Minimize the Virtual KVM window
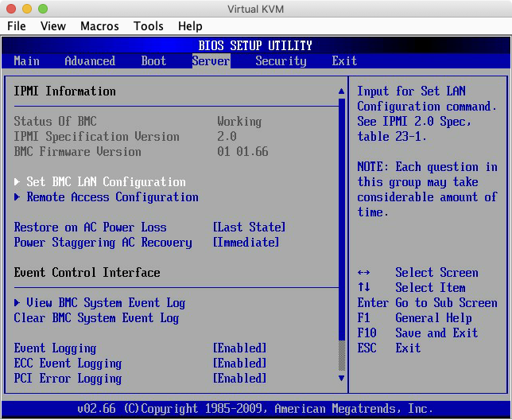 tap(27, 9)
